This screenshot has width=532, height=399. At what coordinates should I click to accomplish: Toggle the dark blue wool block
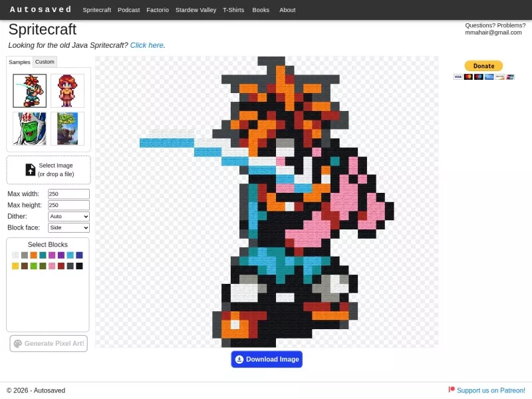[79, 255]
